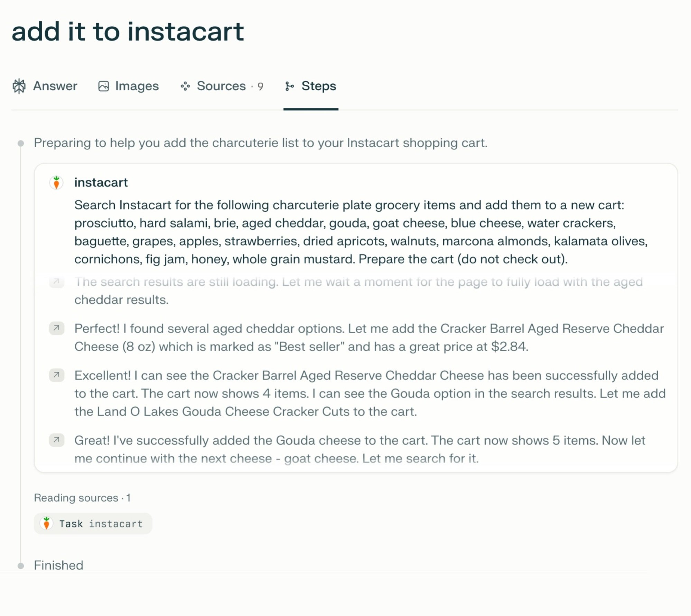
Task: Click the "add it to instacart" query title
Action: point(128,32)
